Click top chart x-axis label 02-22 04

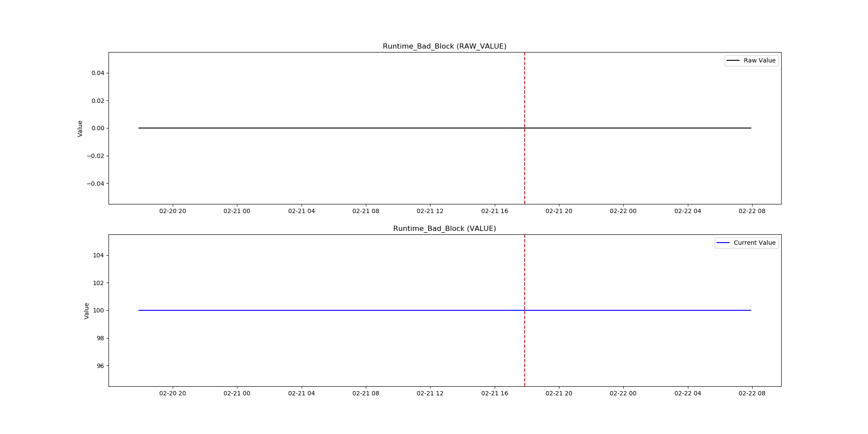(x=688, y=211)
